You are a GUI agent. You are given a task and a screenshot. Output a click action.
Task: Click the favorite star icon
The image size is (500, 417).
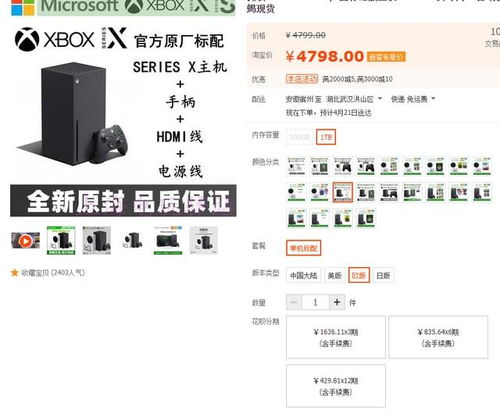pos(14,273)
